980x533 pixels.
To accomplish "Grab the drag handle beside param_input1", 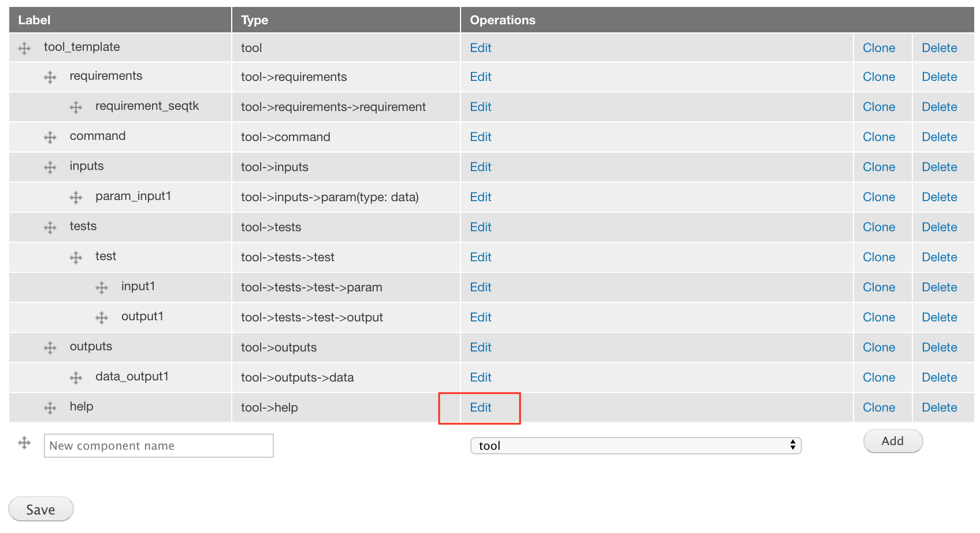I will pyautogui.click(x=76, y=197).
